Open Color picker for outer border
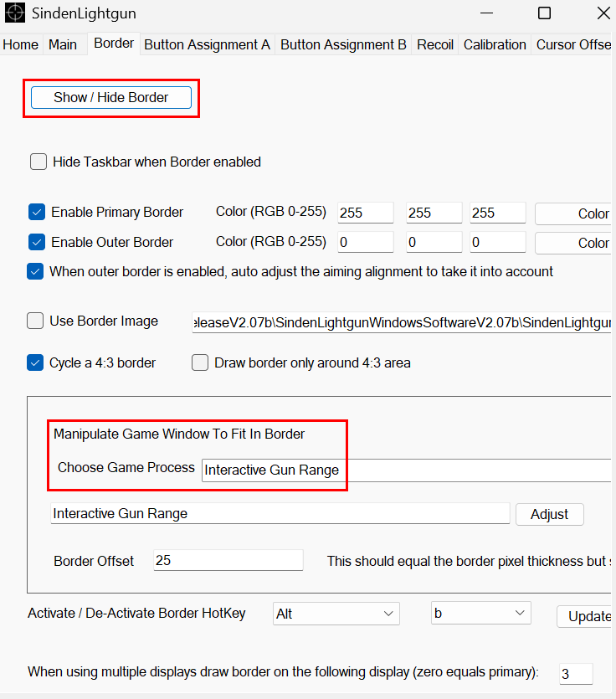This screenshot has height=699, width=616. point(573,243)
